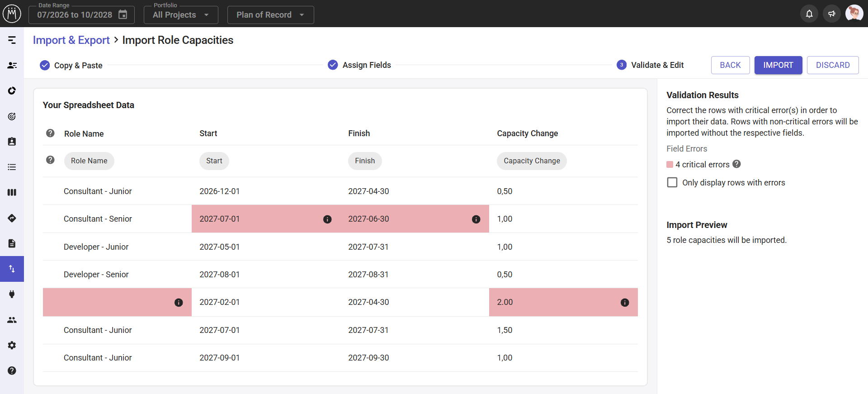Click the info icon in empty role name cell
This screenshot has width=868, height=394.
(179, 303)
